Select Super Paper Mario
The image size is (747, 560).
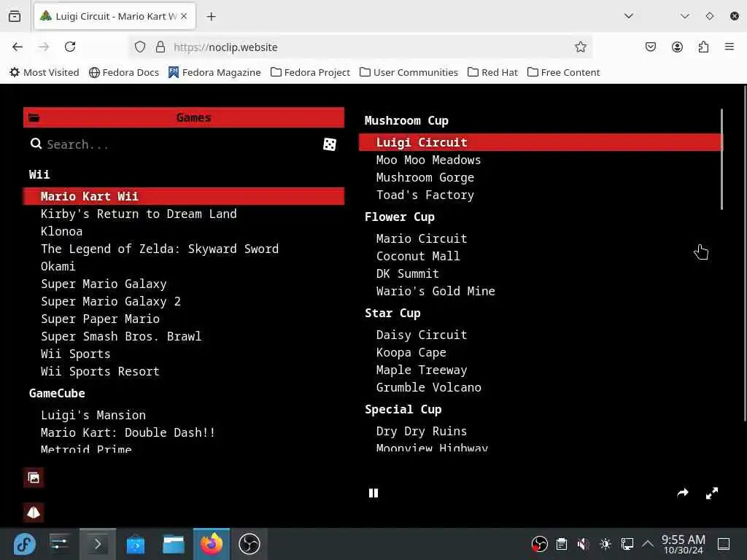(x=184, y=319)
